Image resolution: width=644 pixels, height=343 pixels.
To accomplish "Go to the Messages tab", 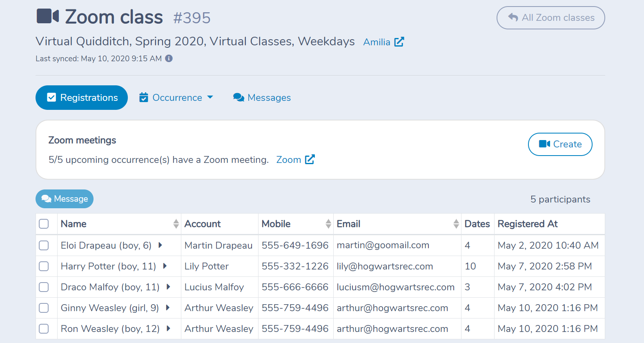I will click(262, 98).
